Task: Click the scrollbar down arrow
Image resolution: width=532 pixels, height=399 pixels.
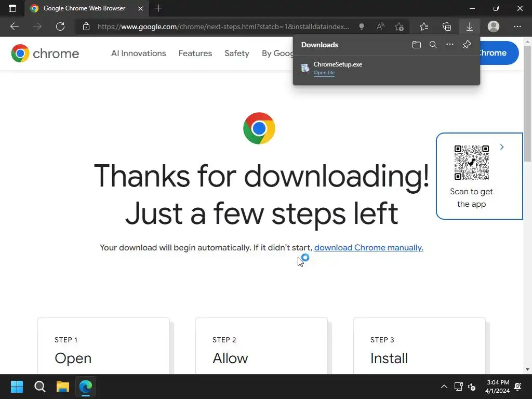Action: 527,369
